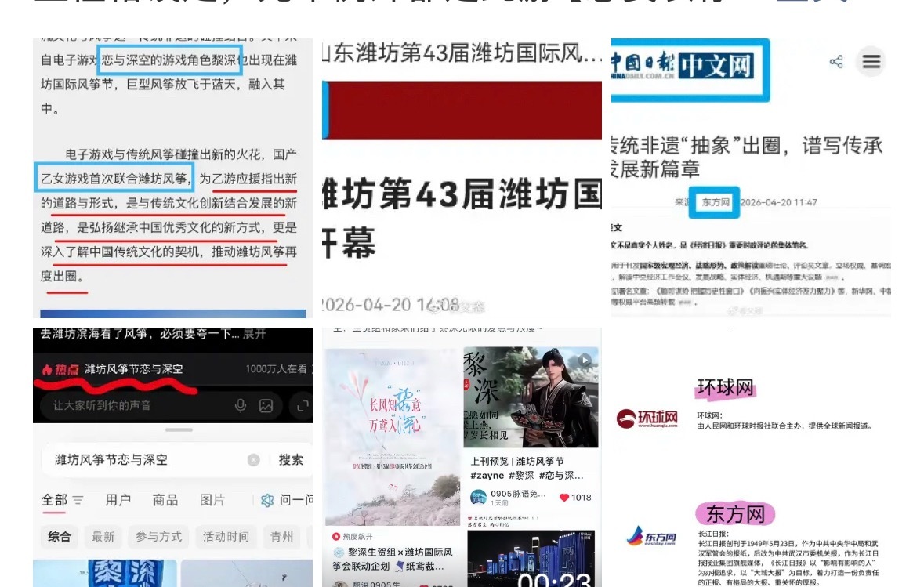Tap the flame 热点 hot topic badge
The width and height of the screenshot is (924, 587).
(x=60, y=370)
